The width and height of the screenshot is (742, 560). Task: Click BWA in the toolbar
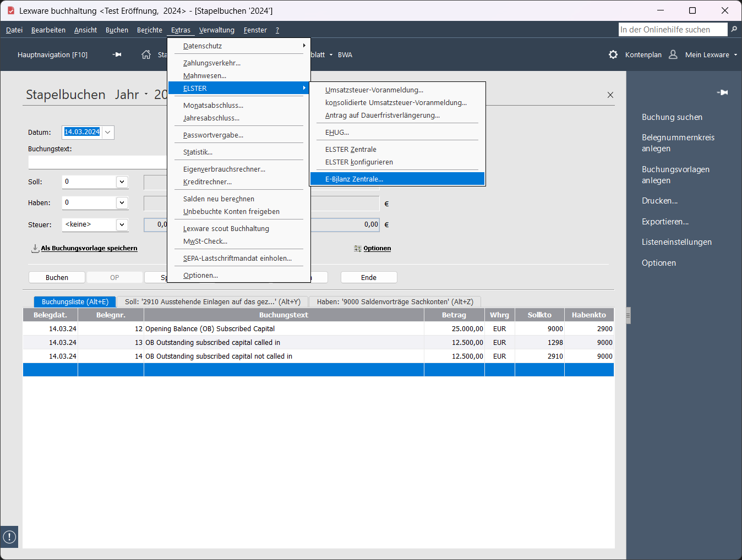[x=345, y=54]
